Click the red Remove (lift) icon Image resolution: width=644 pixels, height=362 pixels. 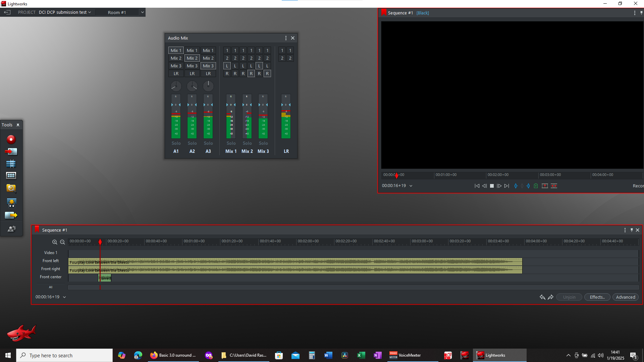coord(545,186)
